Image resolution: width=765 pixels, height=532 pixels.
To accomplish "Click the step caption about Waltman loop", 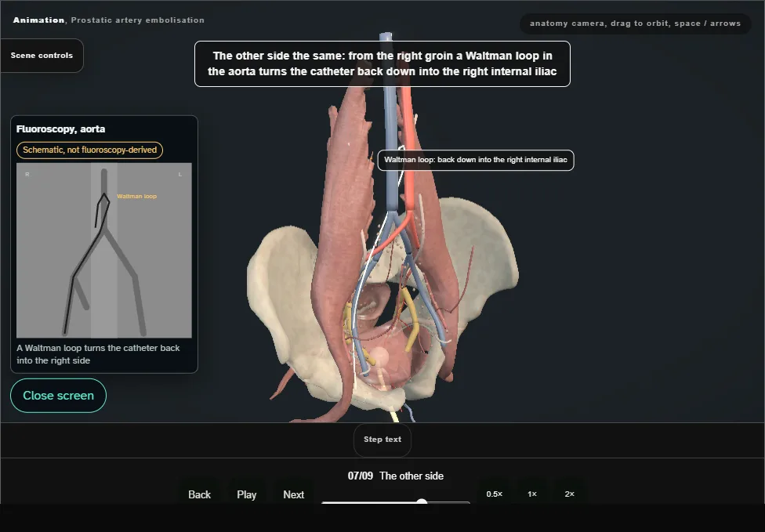I will pos(382,64).
